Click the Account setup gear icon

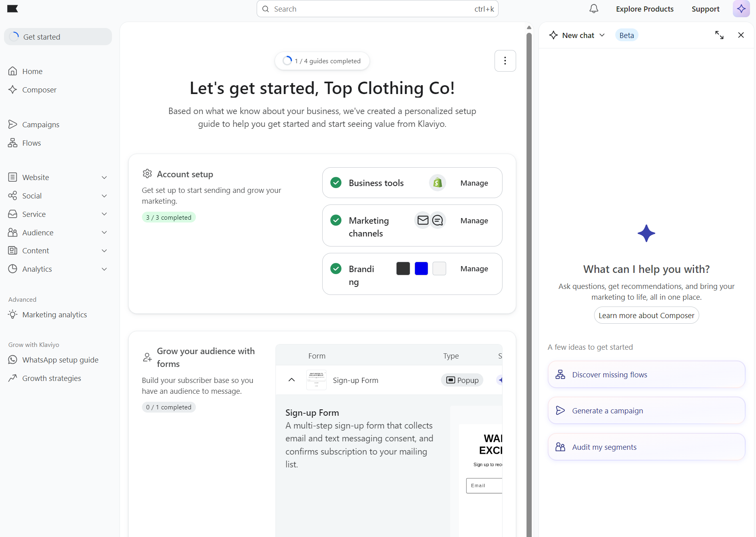pyautogui.click(x=147, y=174)
